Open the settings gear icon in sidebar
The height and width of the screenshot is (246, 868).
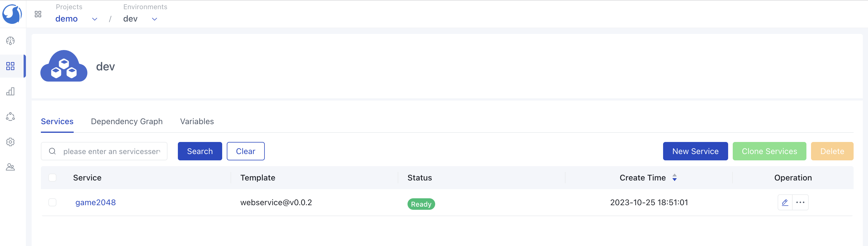10,142
